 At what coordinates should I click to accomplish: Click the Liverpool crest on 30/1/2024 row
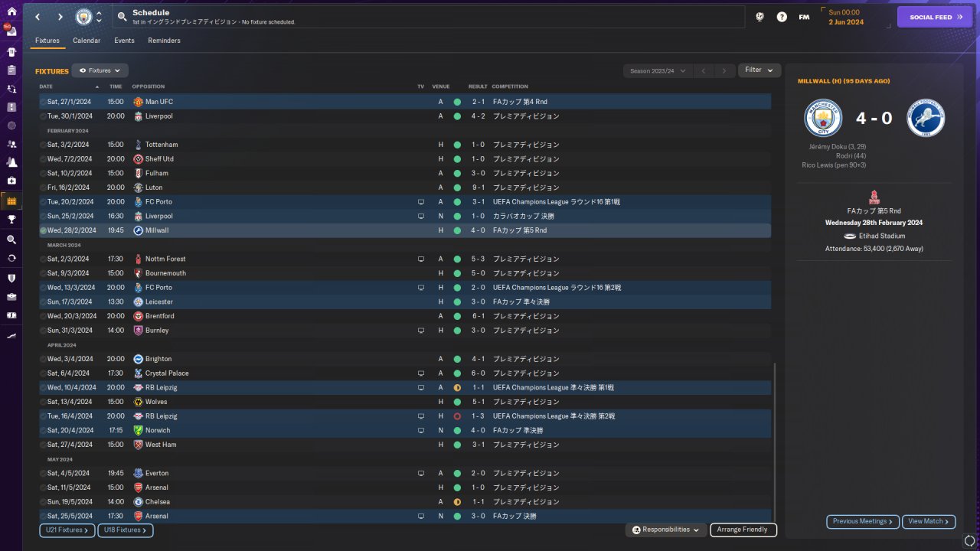[138, 116]
